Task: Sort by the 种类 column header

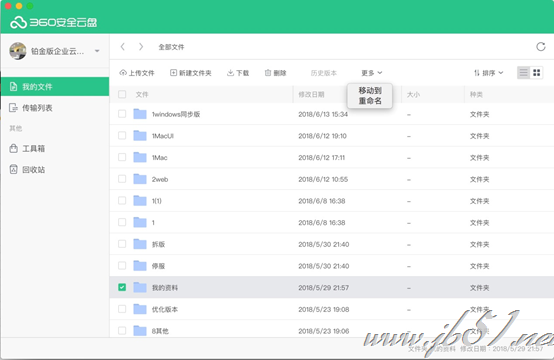Action: point(476,94)
